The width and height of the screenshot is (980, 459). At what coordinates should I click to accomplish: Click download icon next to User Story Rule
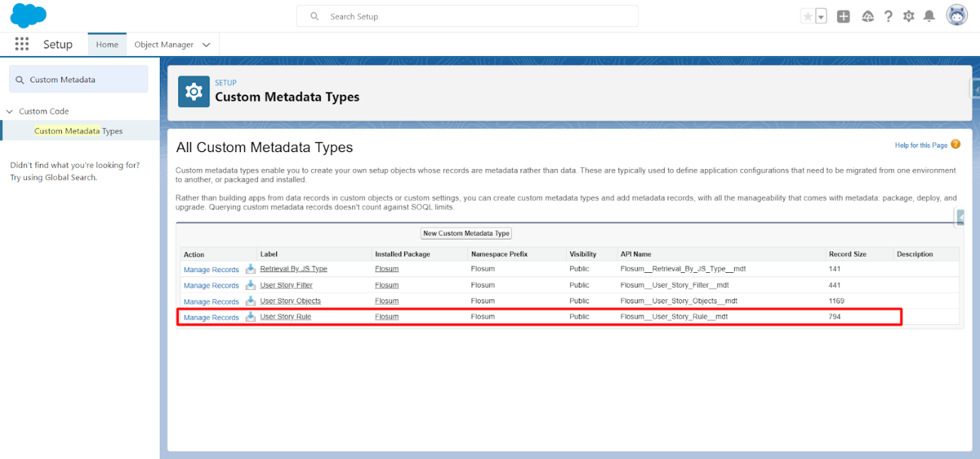pos(250,317)
